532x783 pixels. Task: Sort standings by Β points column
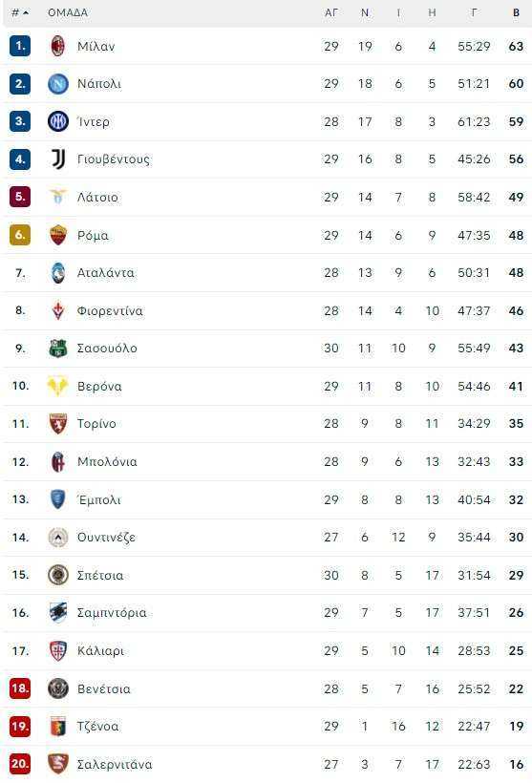(x=516, y=12)
